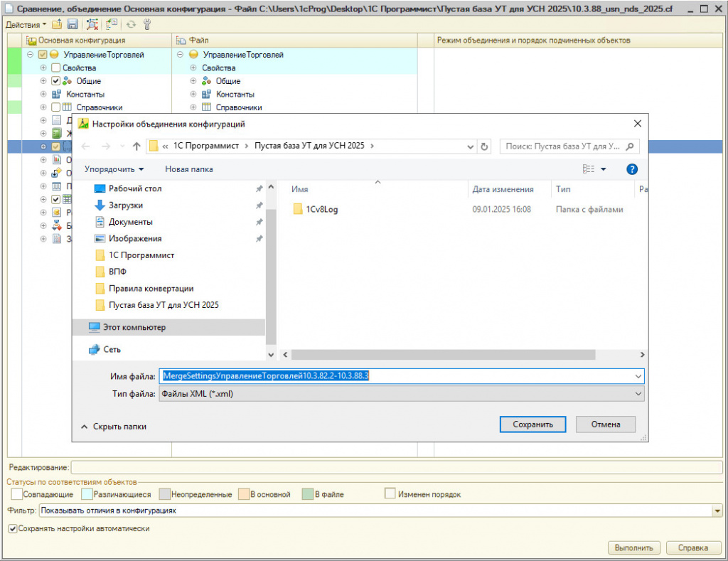The height and width of the screenshot is (561, 728).
Task: Select Правила конвертации folder in sidebar
Action: 151,289
